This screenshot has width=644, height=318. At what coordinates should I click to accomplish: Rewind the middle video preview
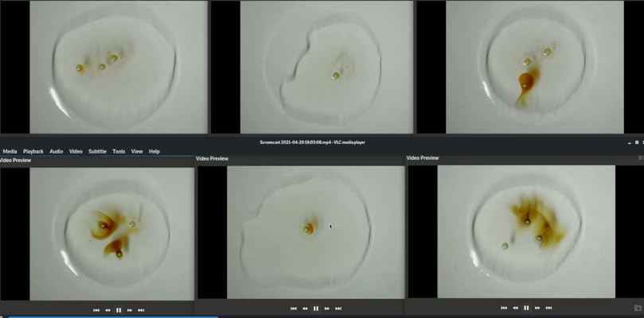coord(305,308)
